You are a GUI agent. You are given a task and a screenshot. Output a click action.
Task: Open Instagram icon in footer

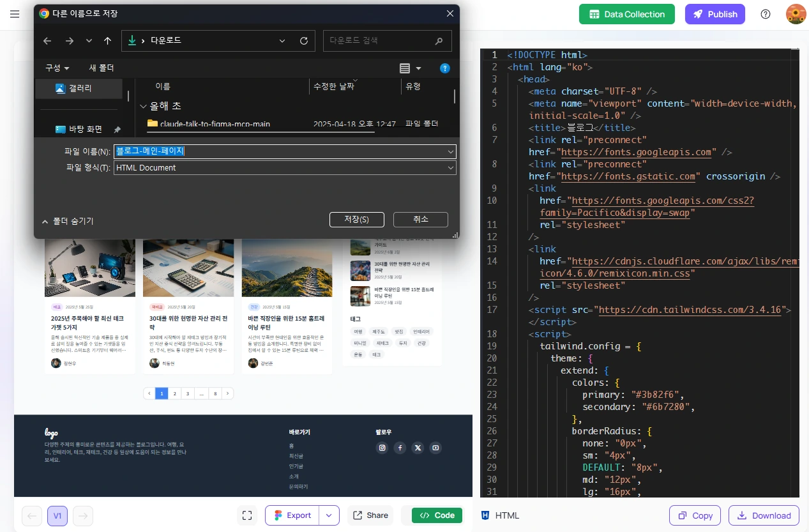point(382,448)
